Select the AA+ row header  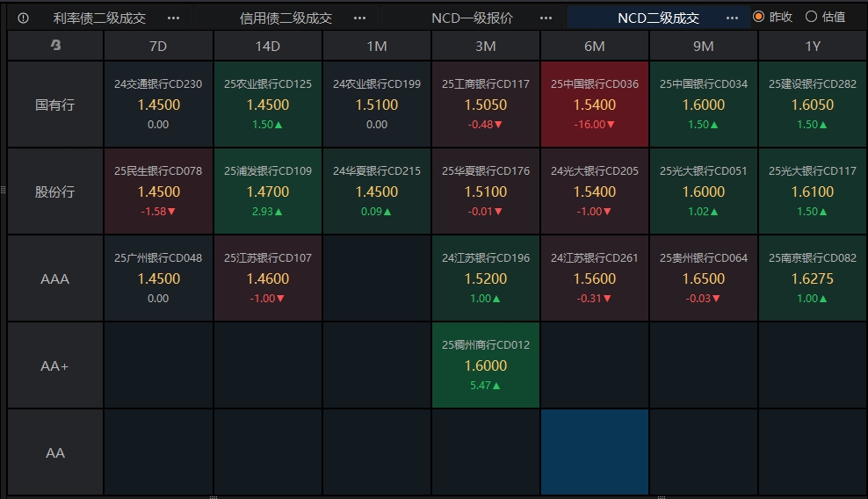pyautogui.click(x=55, y=365)
